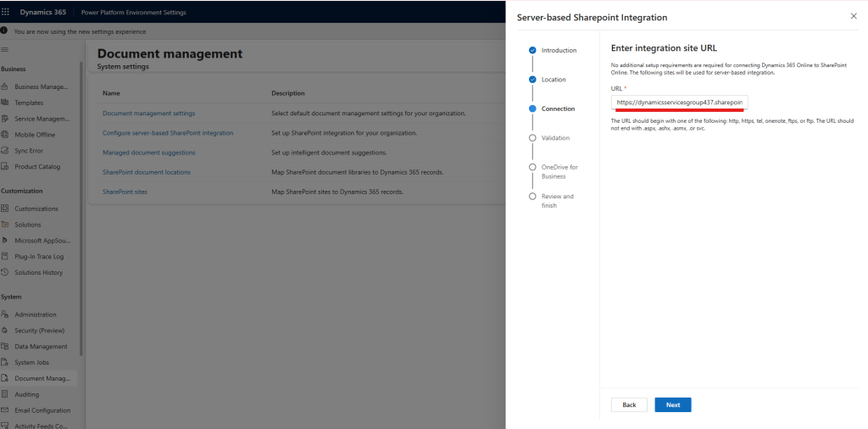Open Administration in the System menu
Image resolution: width=868 pixels, height=429 pixels.
tap(35, 315)
